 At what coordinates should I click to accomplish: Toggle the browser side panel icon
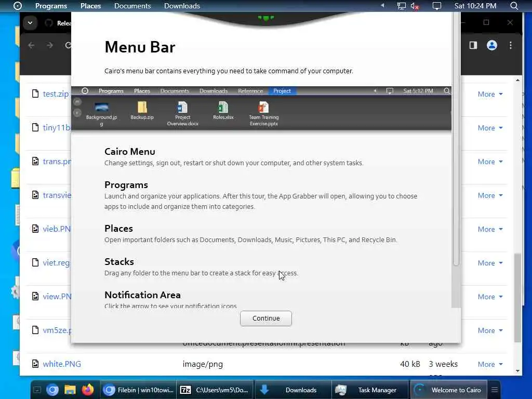pyautogui.click(x=473, y=45)
